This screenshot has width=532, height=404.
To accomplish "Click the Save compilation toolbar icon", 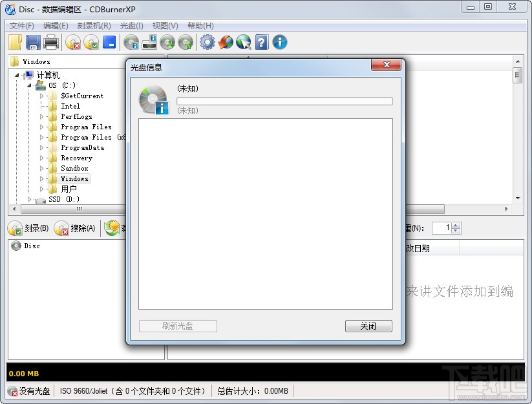I will click(x=32, y=42).
